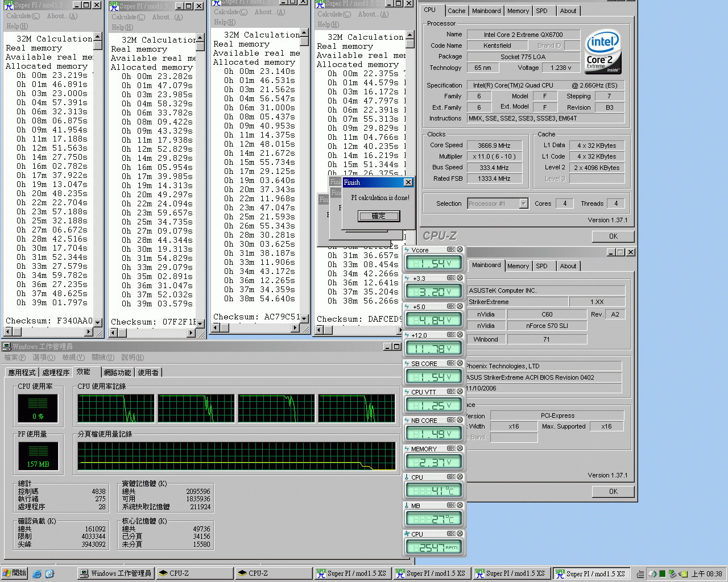Click left arrow of horizontal scrollbar in DAFCED window
The width and height of the screenshot is (728, 582).
pos(318,330)
